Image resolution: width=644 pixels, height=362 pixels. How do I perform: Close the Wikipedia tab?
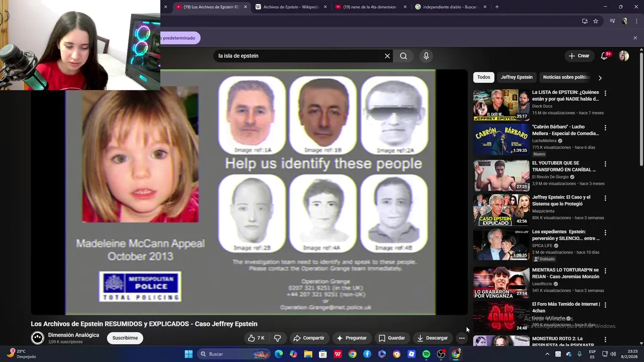click(x=325, y=7)
